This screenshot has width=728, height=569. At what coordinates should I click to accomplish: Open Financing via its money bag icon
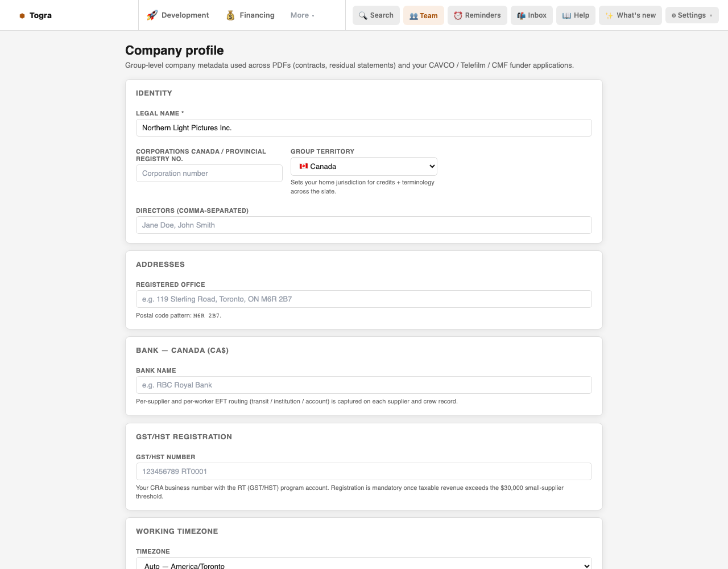click(x=230, y=15)
